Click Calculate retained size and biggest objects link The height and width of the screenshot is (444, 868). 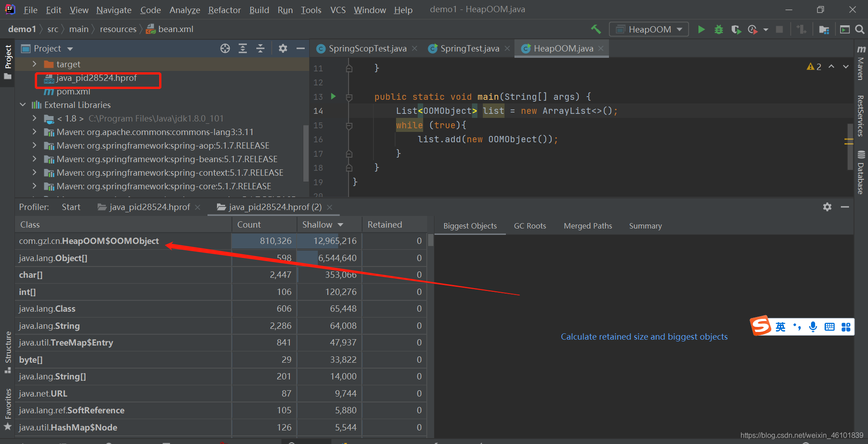(644, 337)
